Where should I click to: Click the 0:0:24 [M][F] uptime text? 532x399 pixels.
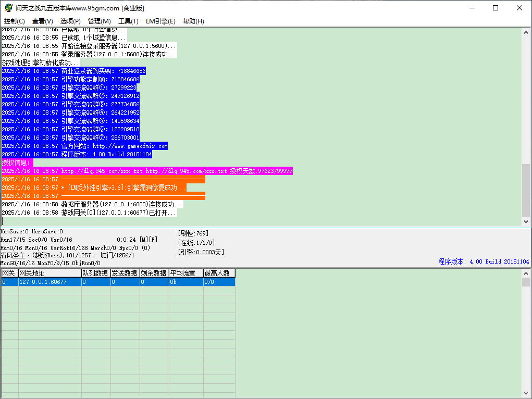[137, 240]
